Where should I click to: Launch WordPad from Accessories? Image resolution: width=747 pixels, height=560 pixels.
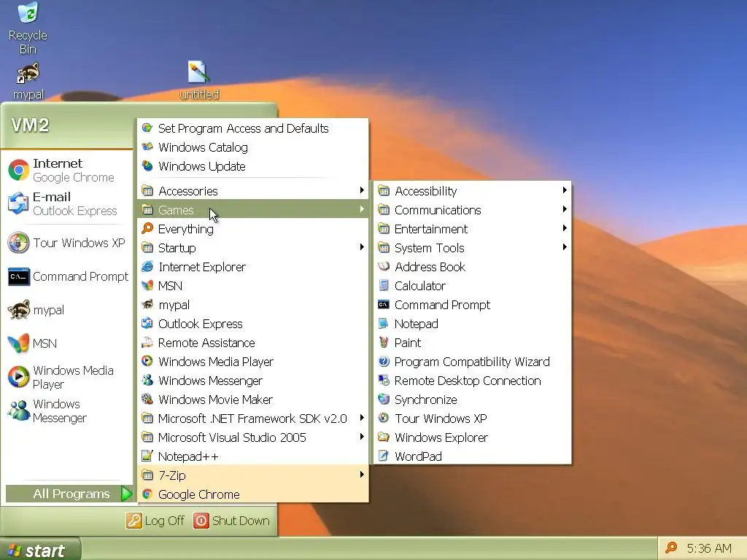pyautogui.click(x=473, y=456)
